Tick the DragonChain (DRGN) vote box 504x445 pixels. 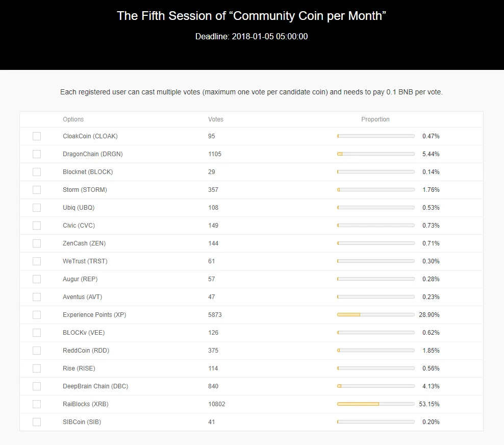[37, 154]
